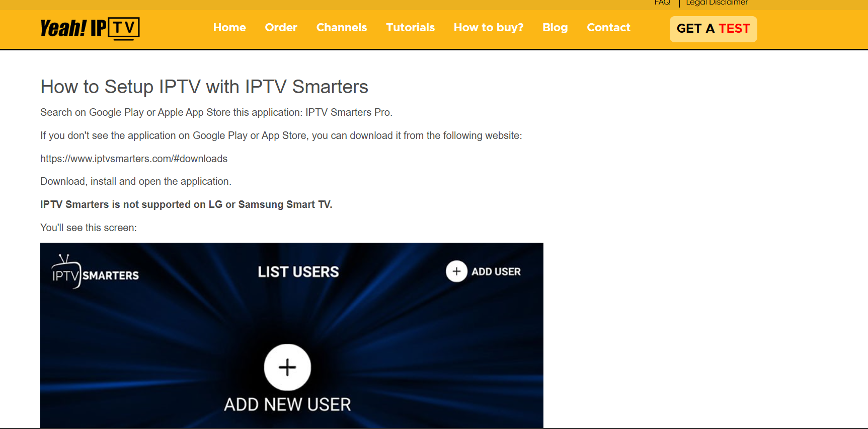Go to the Order page

[281, 28]
